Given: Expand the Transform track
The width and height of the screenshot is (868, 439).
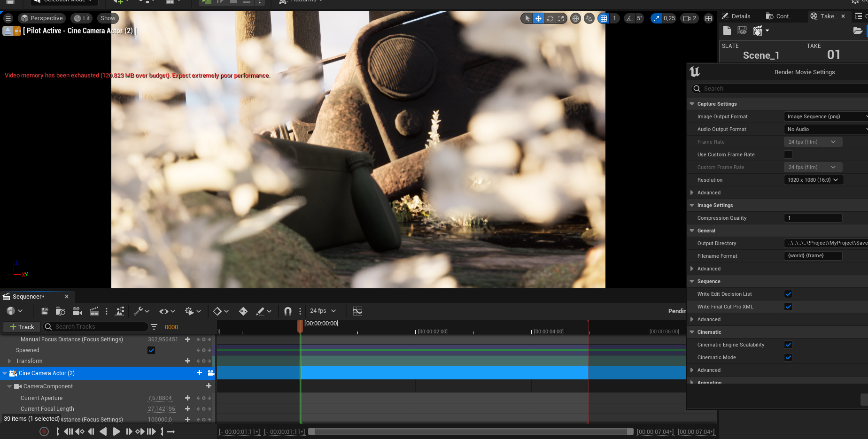Looking at the screenshot, I should [x=9, y=361].
